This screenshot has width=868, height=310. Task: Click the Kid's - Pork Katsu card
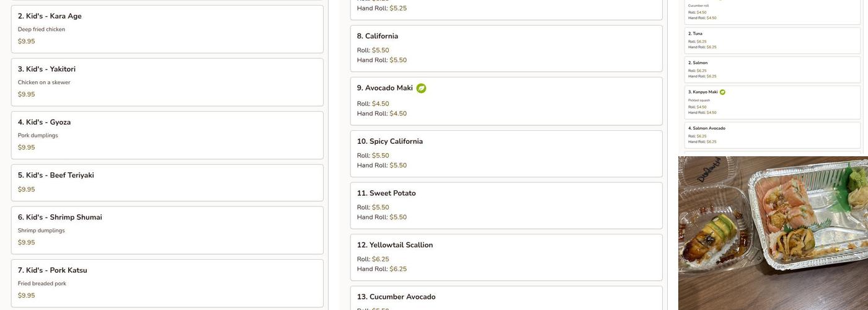(167, 283)
